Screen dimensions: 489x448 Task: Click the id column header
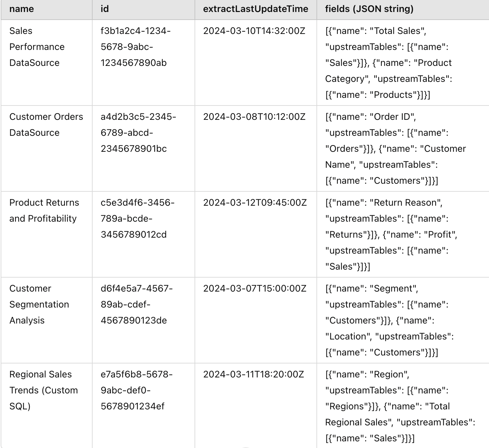click(x=105, y=9)
